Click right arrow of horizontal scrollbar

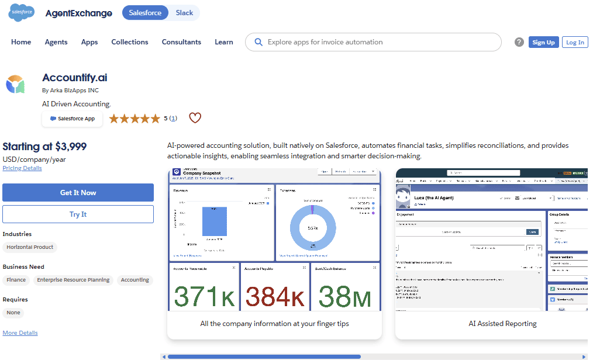click(584, 357)
